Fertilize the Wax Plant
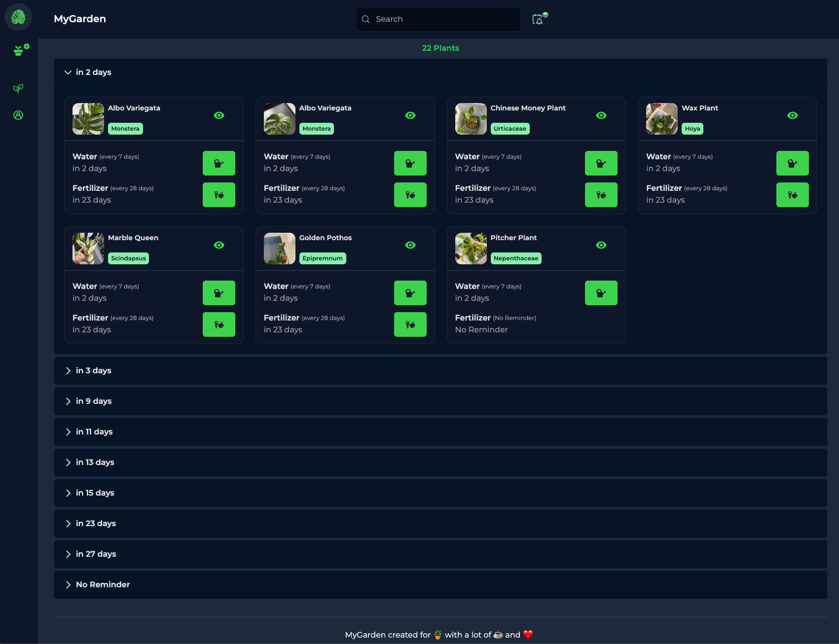The height and width of the screenshot is (644, 839). coord(792,195)
